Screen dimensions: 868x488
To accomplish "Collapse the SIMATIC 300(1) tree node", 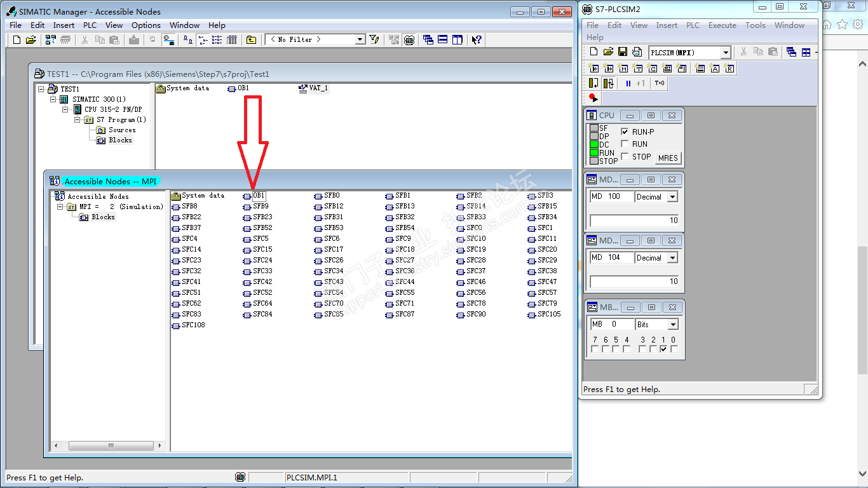I will [x=53, y=99].
